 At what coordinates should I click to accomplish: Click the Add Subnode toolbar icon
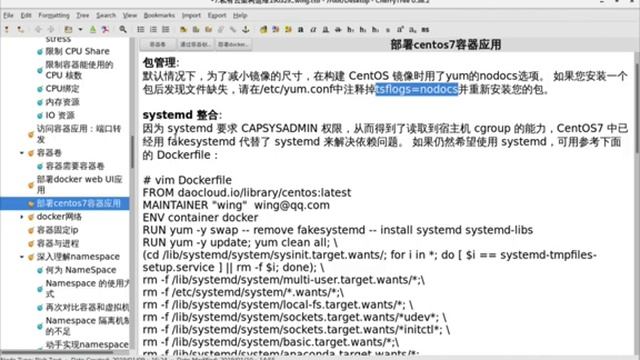20,29
